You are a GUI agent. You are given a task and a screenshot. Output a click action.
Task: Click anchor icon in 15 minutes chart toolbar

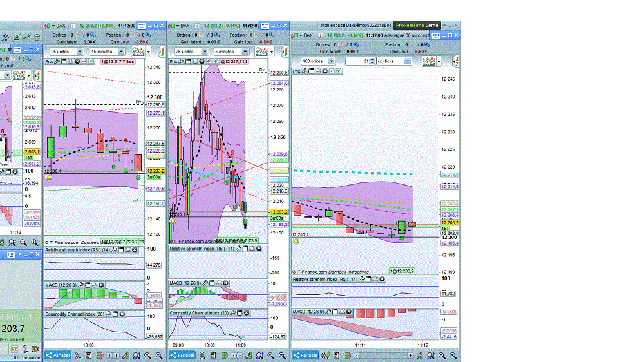click(x=78, y=356)
